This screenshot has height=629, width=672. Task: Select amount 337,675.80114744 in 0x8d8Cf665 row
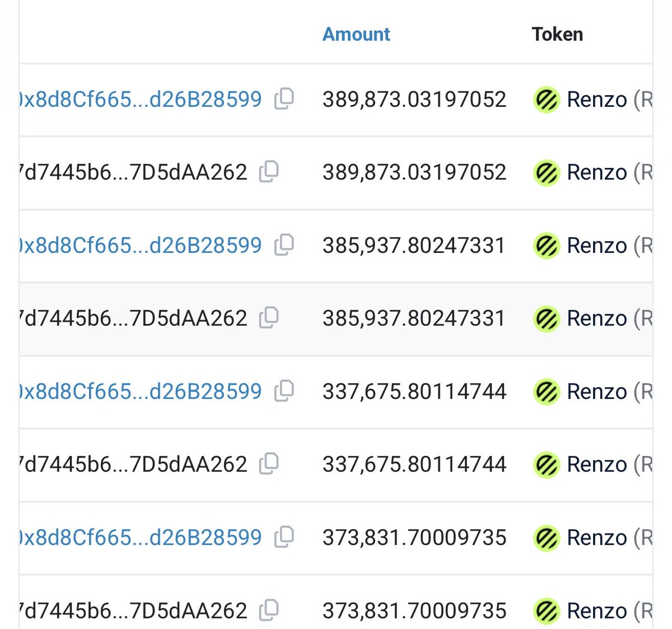tap(414, 392)
